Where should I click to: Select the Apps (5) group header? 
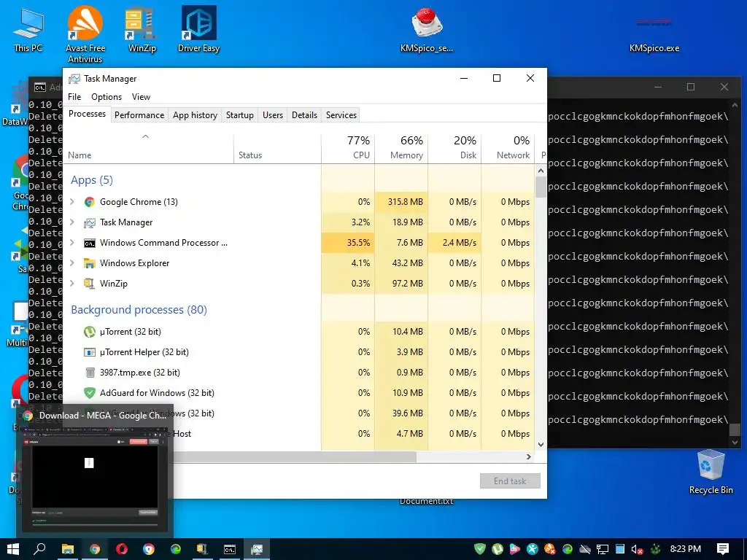click(92, 180)
